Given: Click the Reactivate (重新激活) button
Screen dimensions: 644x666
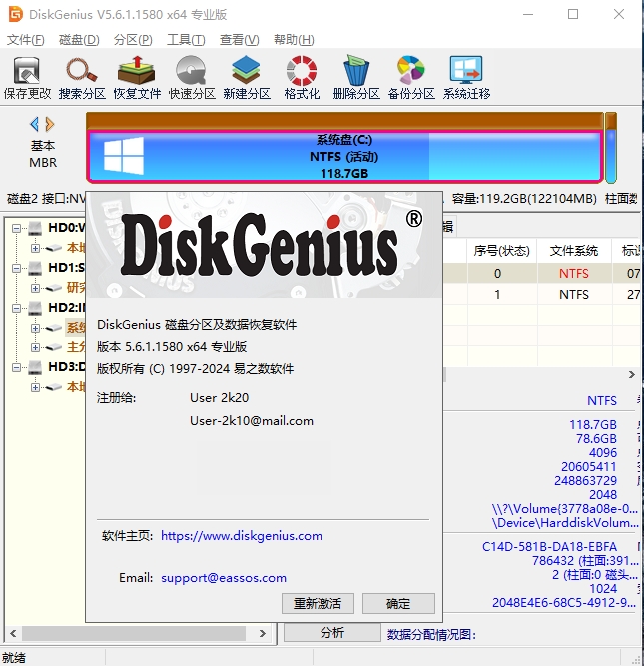Looking at the screenshot, I should [318, 603].
